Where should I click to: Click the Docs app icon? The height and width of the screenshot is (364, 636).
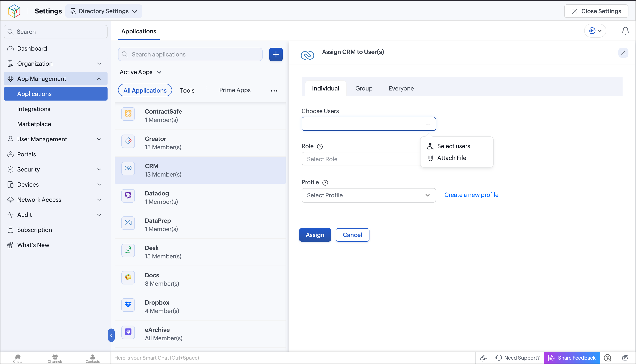pos(128,277)
